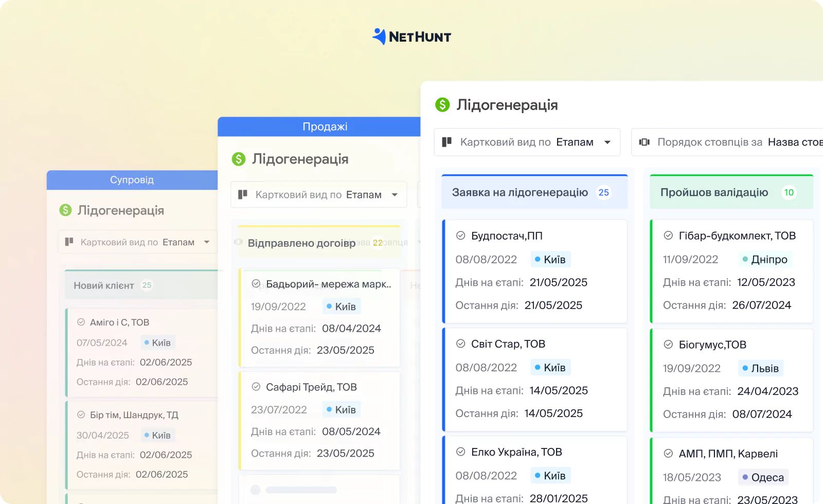
Task: Click green dollar icon beside Лідогенерація in front window
Action: pos(442,105)
